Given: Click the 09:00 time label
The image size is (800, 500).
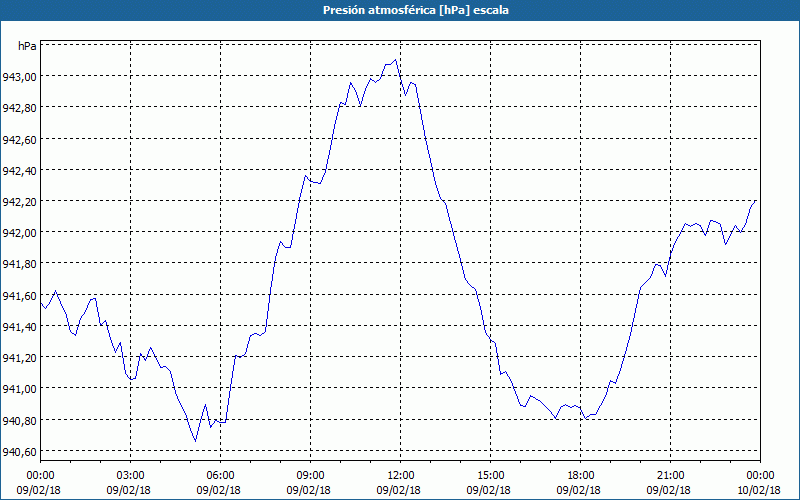Looking at the screenshot, I should pyautogui.click(x=310, y=476).
